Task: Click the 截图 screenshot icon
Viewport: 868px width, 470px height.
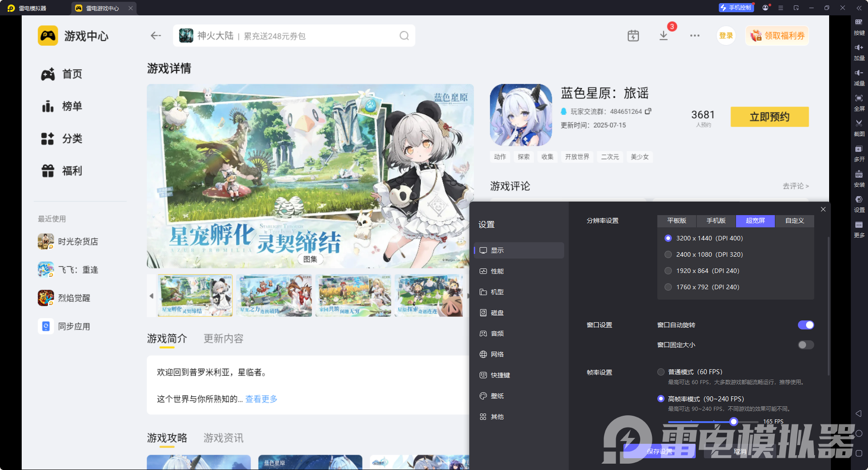Action: coord(859,128)
